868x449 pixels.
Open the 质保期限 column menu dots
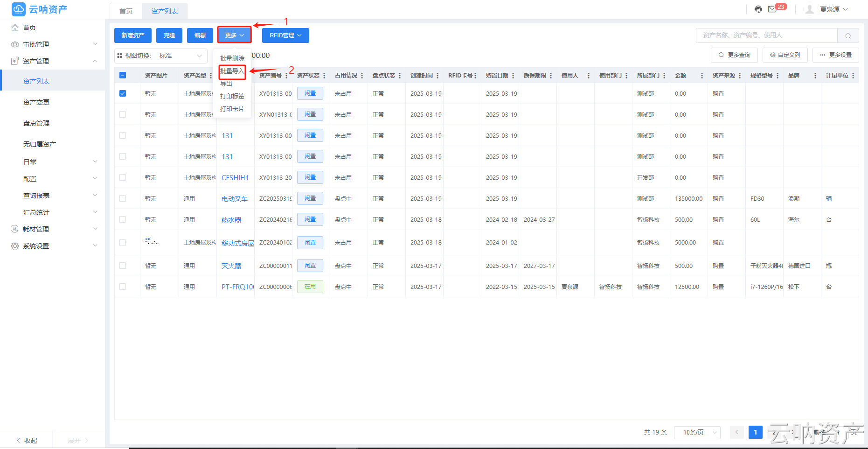coord(551,76)
